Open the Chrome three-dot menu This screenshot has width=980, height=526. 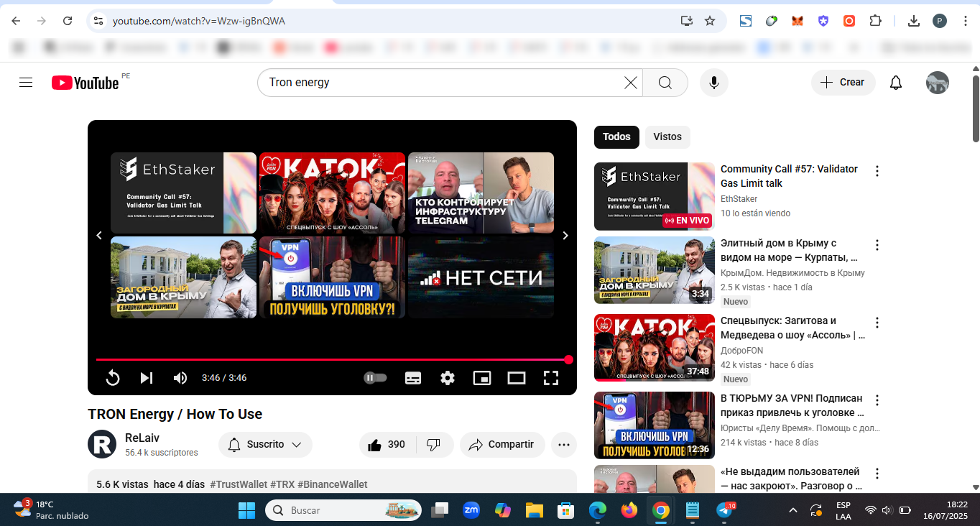coord(964,21)
